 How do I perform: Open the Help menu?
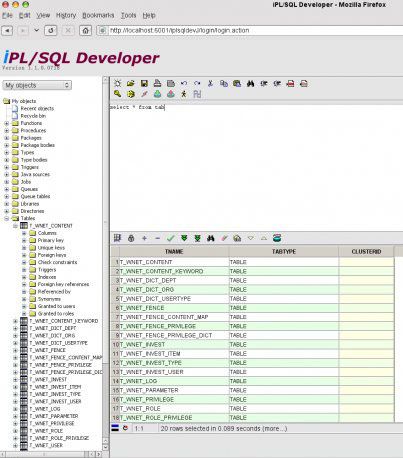149,15
